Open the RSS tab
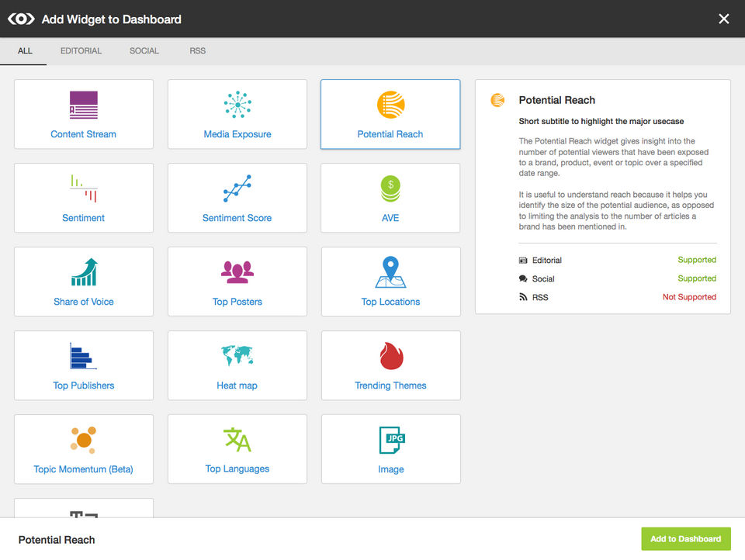745x560 pixels. [x=198, y=51]
